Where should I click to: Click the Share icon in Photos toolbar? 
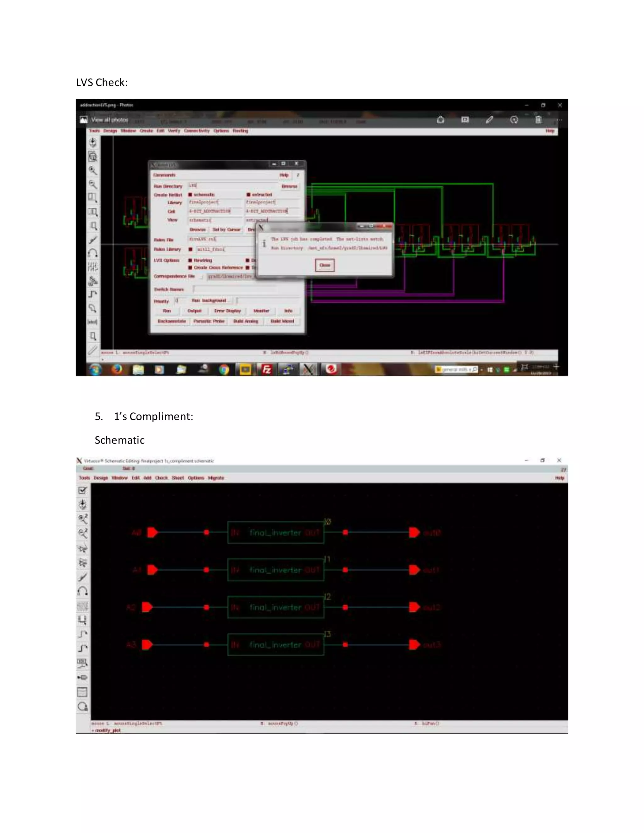[x=441, y=120]
